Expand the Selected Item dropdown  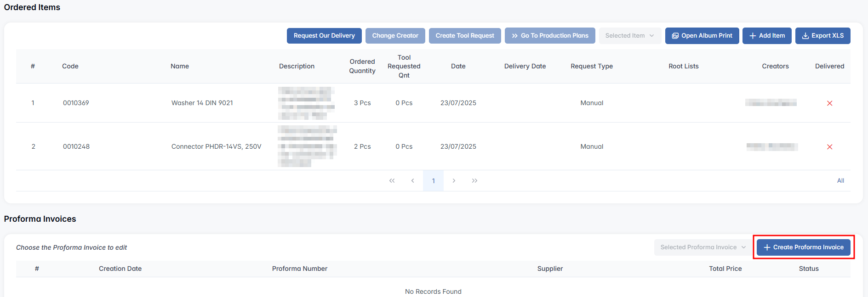click(629, 36)
